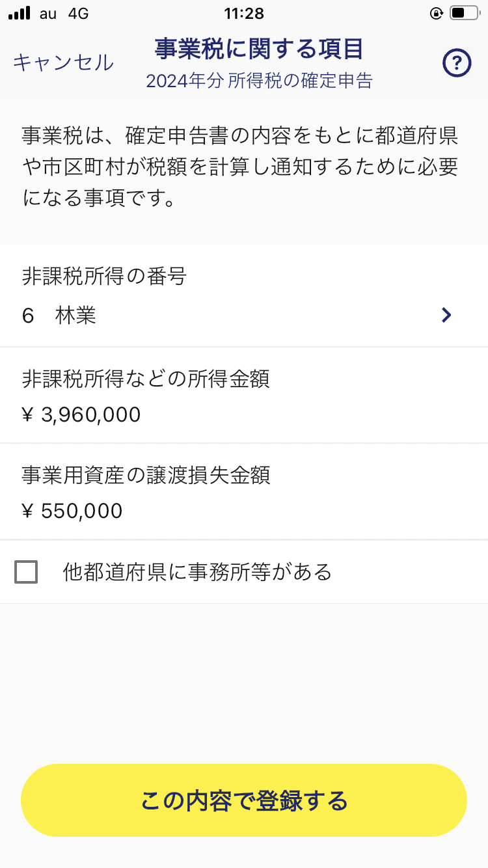The height and width of the screenshot is (868, 488).
Task: Tap the 11:28 clock in status bar
Action: (x=244, y=13)
